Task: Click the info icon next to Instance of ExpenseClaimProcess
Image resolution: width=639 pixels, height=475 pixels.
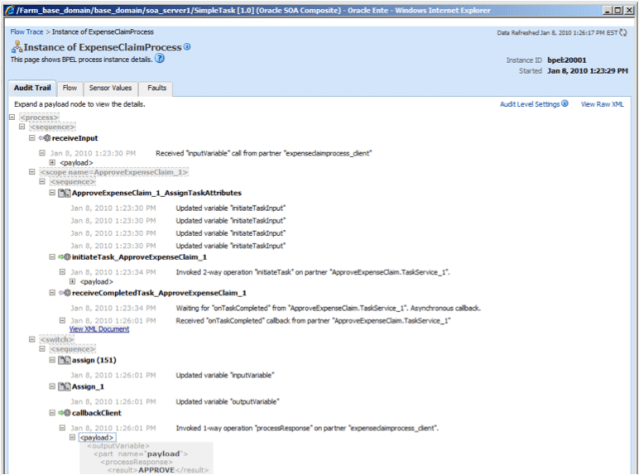Action: tap(188, 47)
